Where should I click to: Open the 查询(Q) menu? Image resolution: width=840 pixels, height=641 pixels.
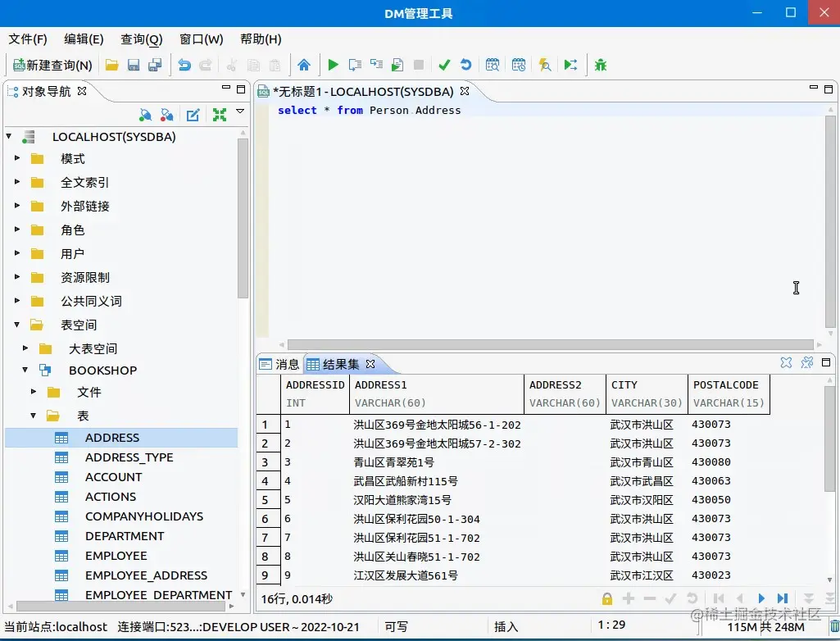click(x=142, y=39)
